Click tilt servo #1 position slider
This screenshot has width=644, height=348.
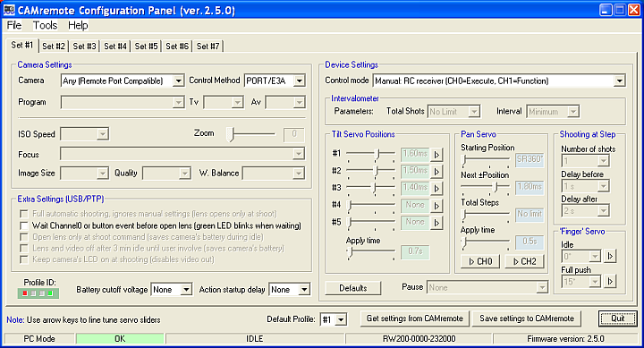(371, 154)
